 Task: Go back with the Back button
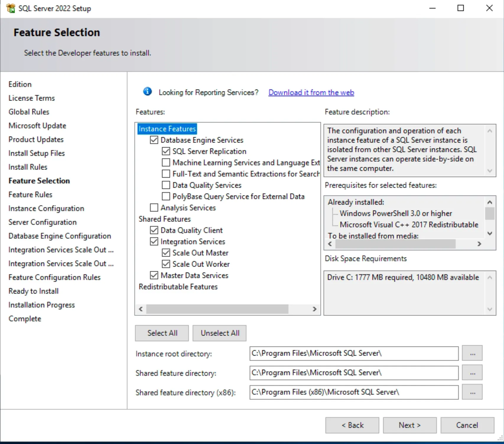tap(352, 425)
